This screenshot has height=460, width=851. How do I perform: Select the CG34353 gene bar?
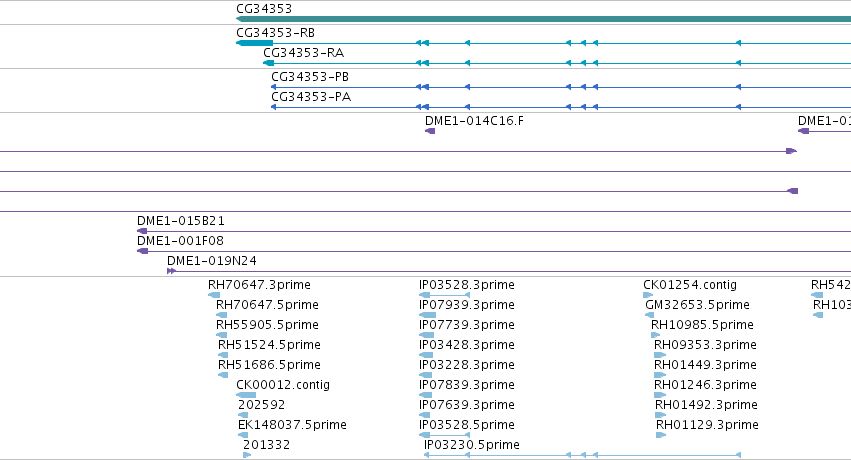(x=543, y=19)
